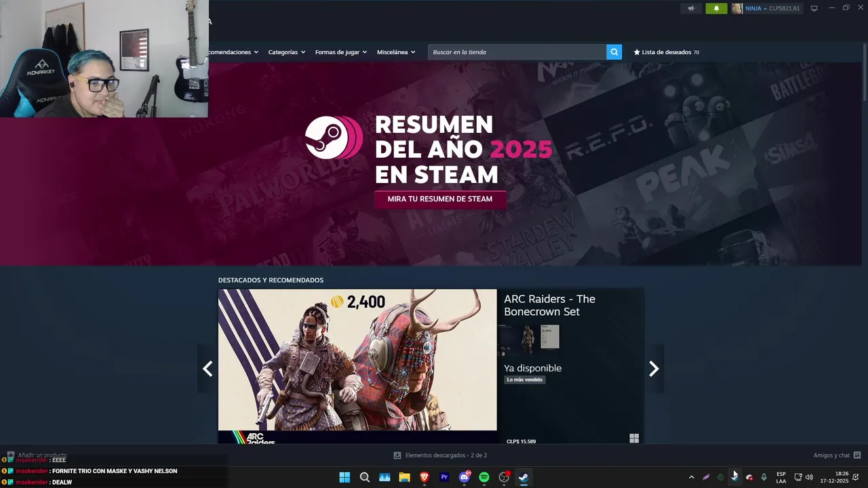
Task: Click the ESP LAA language indicator
Action: coord(781,477)
